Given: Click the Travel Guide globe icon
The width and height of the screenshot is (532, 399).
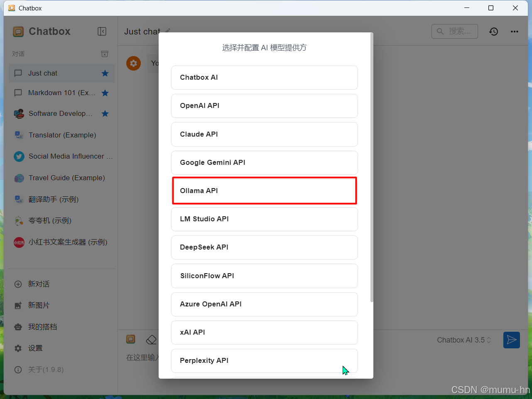Looking at the screenshot, I should tap(19, 178).
